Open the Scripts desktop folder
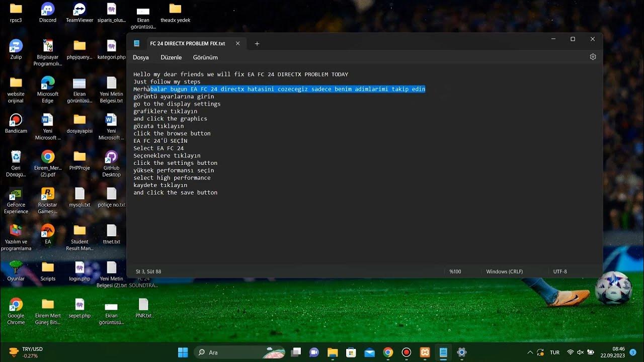Viewport: 644px width, 362px height. tap(48, 271)
